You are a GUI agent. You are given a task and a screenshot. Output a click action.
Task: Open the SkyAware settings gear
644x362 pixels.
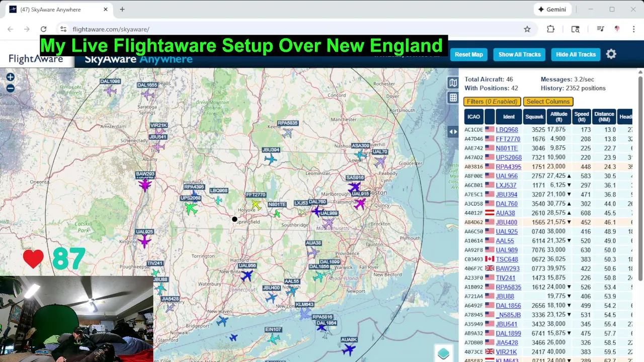[x=611, y=54]
